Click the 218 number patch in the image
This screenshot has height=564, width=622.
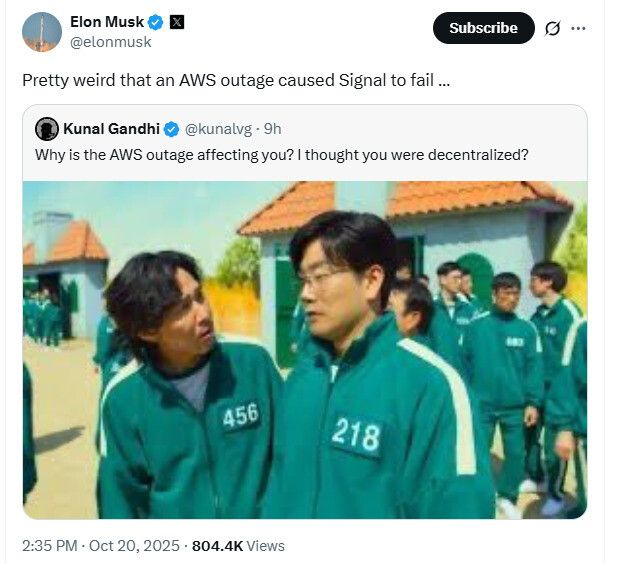pyautogui.click(x=356, y=435)
